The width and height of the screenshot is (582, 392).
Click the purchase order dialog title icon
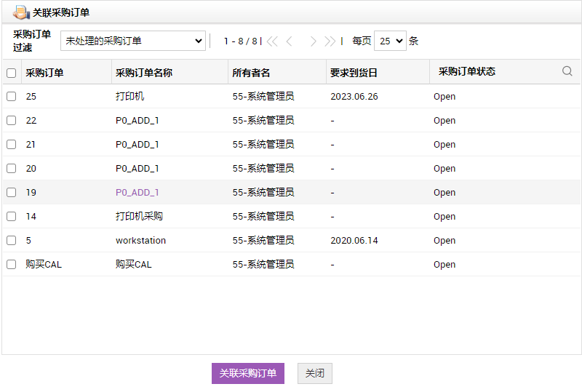21,12
